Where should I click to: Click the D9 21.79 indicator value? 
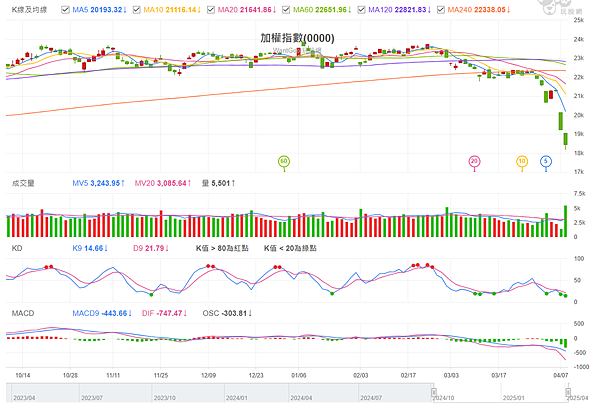pyautogui.click(x=151, y=248)
